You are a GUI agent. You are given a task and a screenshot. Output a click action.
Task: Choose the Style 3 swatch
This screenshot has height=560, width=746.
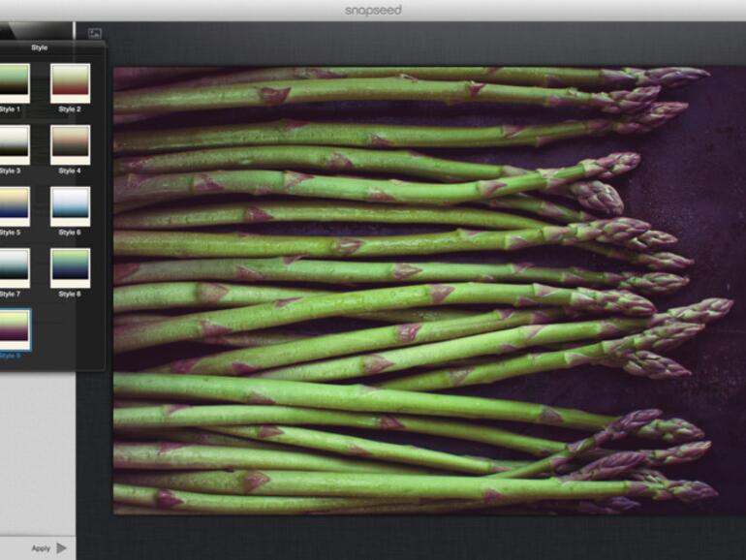(x=15, y=144)
